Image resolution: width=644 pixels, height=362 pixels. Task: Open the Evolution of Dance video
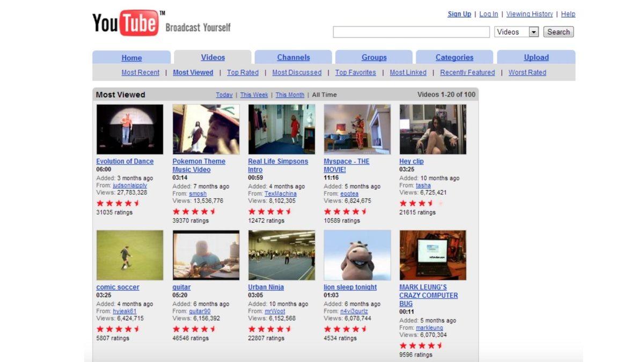click(x=125, y=161)
